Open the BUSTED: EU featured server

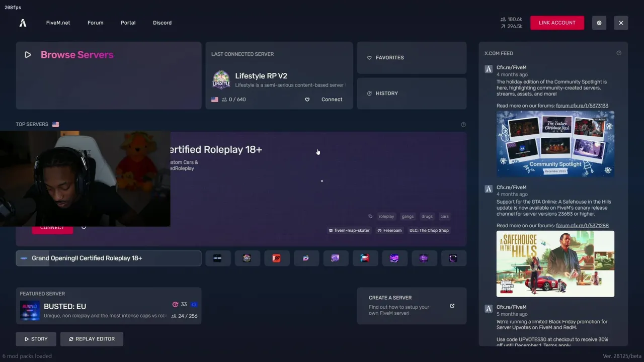click(x=108, y=306)
